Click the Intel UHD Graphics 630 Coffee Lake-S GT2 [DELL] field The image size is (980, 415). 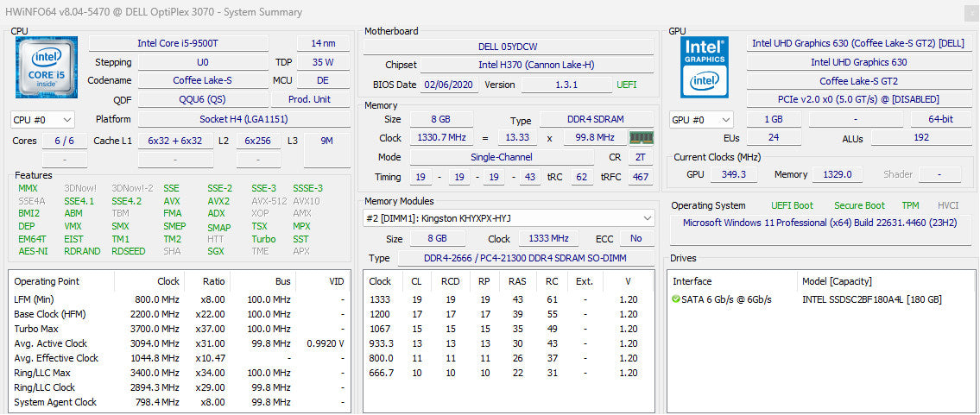(x=860, y=43)
